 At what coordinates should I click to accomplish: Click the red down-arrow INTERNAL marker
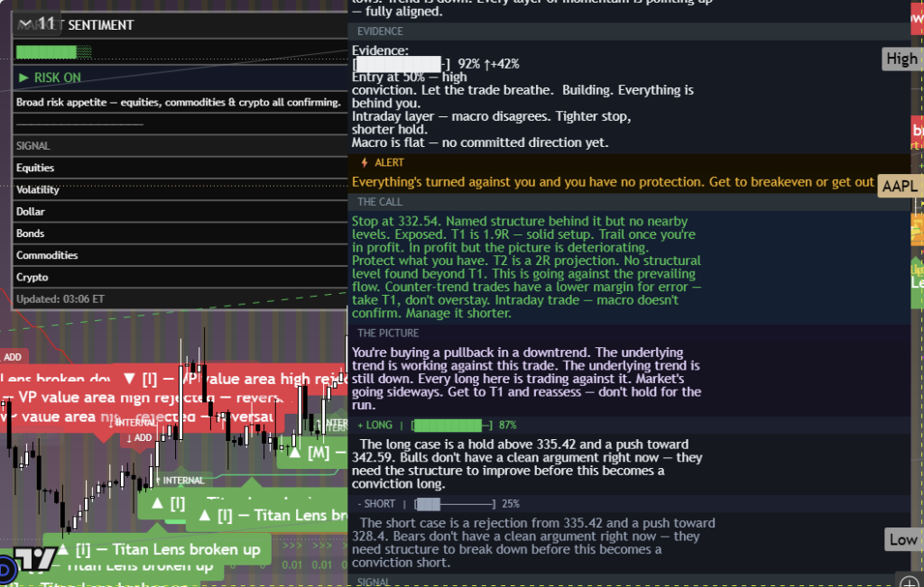133,423
